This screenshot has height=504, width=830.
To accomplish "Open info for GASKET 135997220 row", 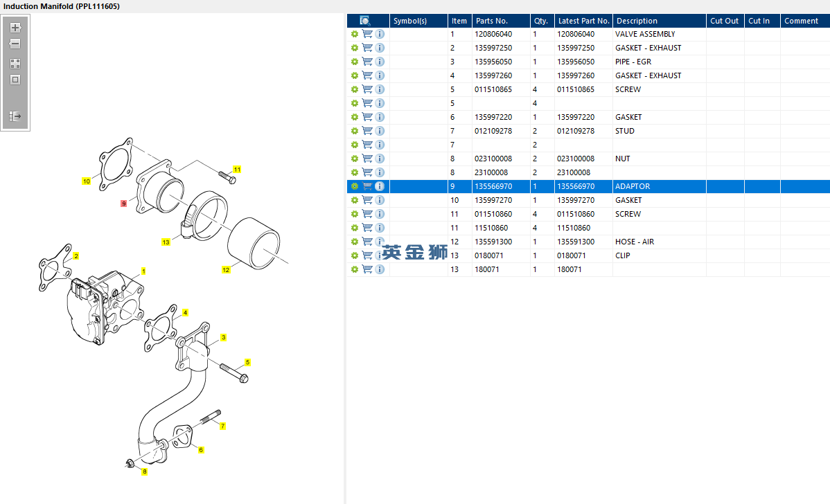I will point(380,117).
